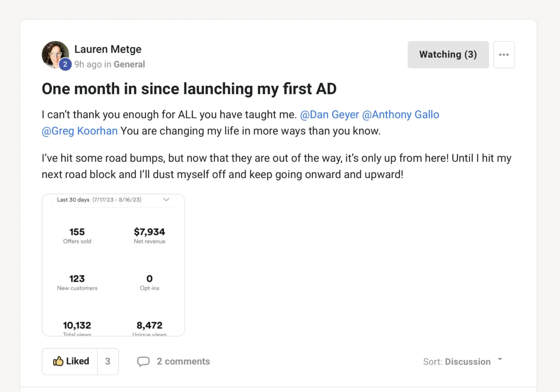Click the speech bubble comment icon
560x392 pixels.
143,362
